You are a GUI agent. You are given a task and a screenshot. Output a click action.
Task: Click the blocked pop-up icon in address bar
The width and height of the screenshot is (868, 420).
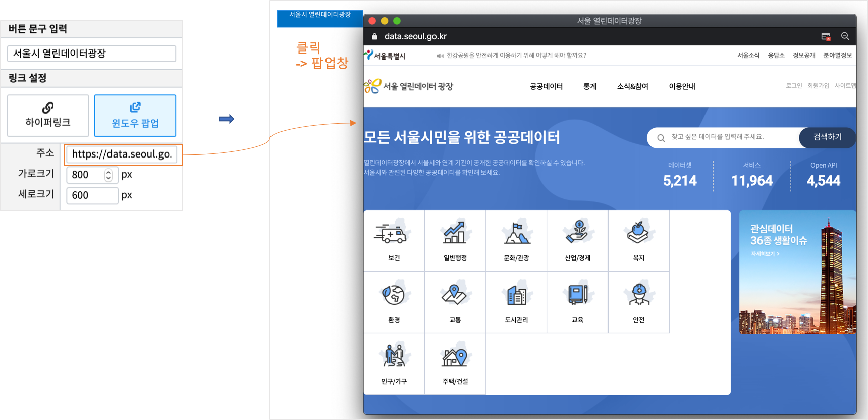point(826,36)
